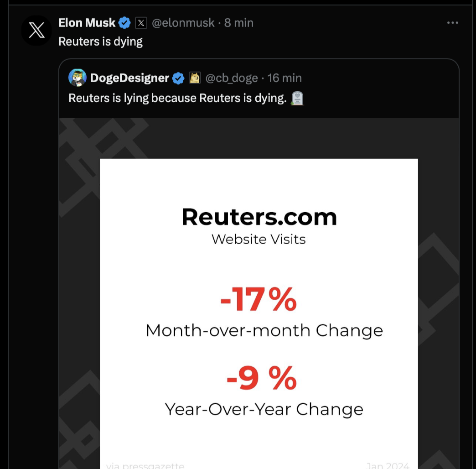Image resolution: width=476 pixels, height=469 pixels.
Task: Open the @cb_doge handle link
Action: tap(232, 78)
